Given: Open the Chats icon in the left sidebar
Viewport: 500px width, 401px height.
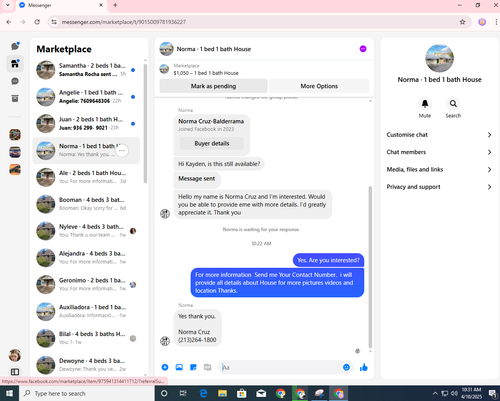Looking at the screenshot, I should click(15, 46).
